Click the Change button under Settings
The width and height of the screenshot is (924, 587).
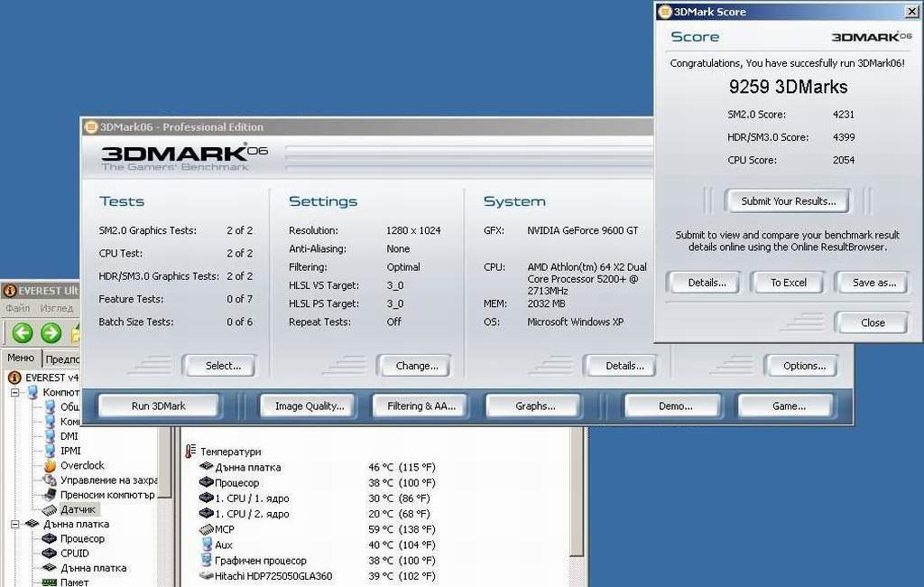click(x=417, y=366)
